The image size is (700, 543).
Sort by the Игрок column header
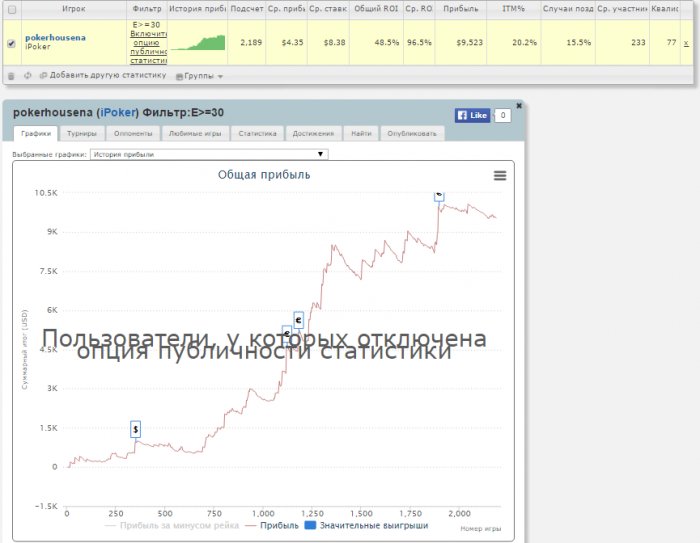click(74, 9)
